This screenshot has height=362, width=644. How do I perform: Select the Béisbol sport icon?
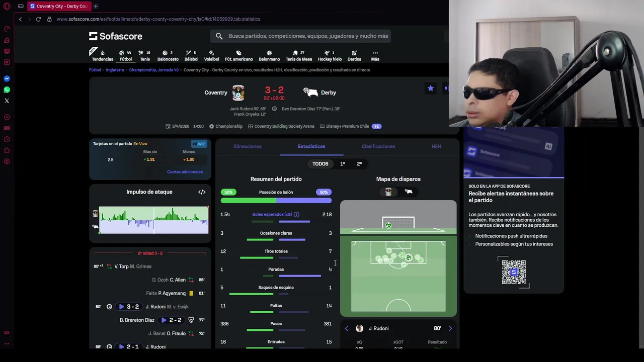click(x=188, y=53)
